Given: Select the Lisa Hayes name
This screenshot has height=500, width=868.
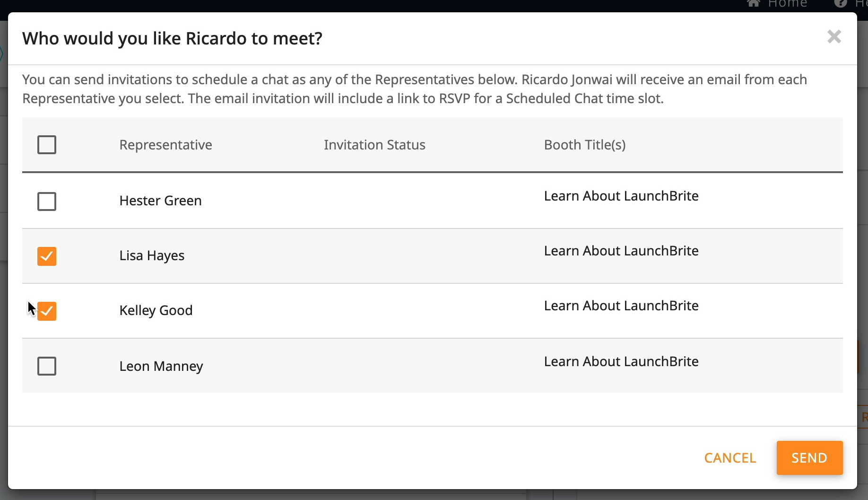Looking at the screenshot, I should 152,255.
